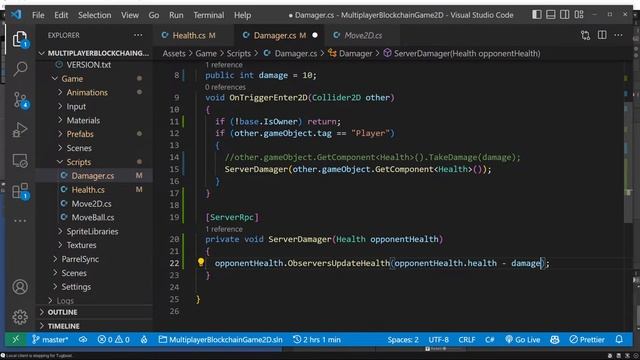Screen dimensions: 640x360
Task: Open remote window indicator in status bar
Action: coord(16,340)
